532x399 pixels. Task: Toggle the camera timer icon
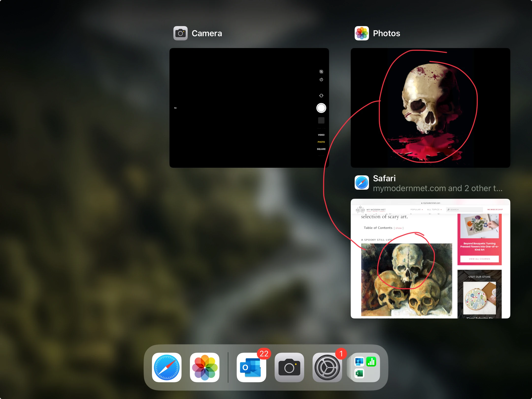(321, 80)
